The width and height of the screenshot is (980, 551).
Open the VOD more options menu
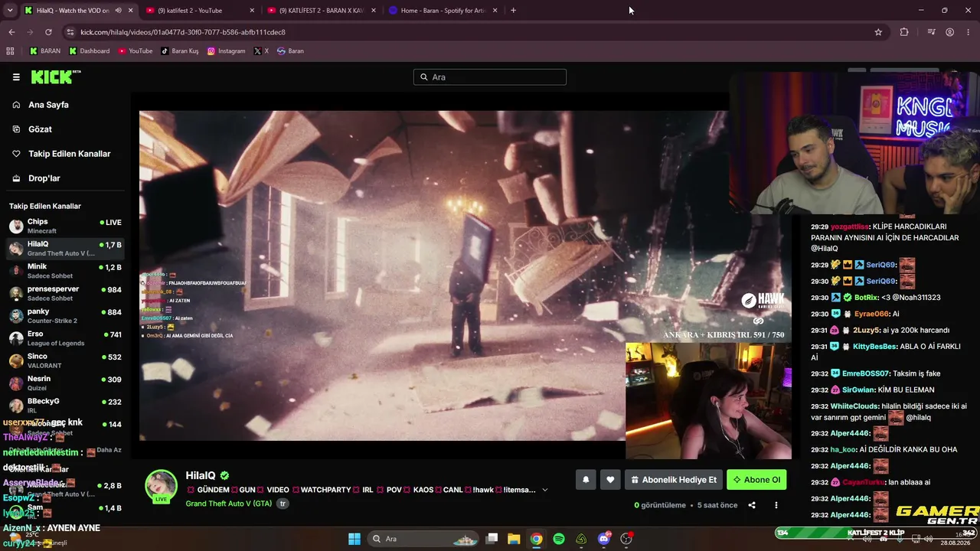click(776, 505)
